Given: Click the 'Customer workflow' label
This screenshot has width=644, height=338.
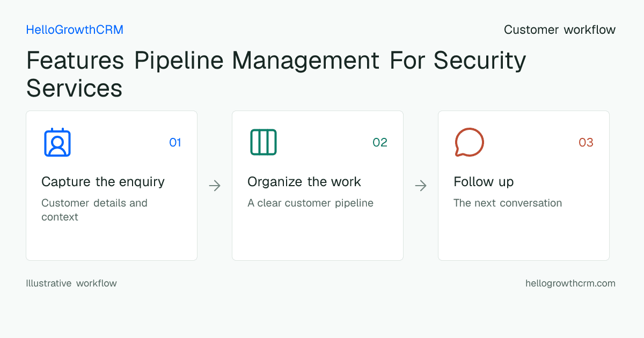Looking at the screenshot, I should 560,30.
